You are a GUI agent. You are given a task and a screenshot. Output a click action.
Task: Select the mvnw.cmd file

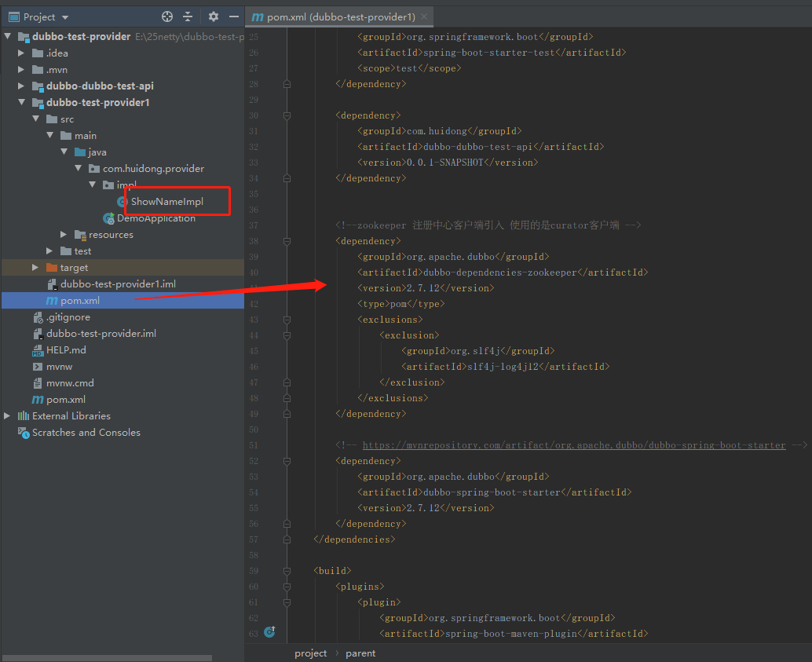pyautogui.click(x=70, y=383)
